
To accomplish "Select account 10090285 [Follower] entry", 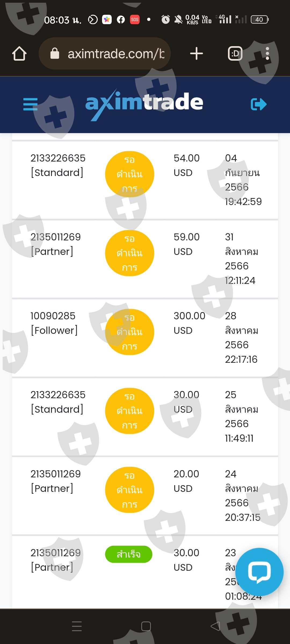I will click(54, 323).
